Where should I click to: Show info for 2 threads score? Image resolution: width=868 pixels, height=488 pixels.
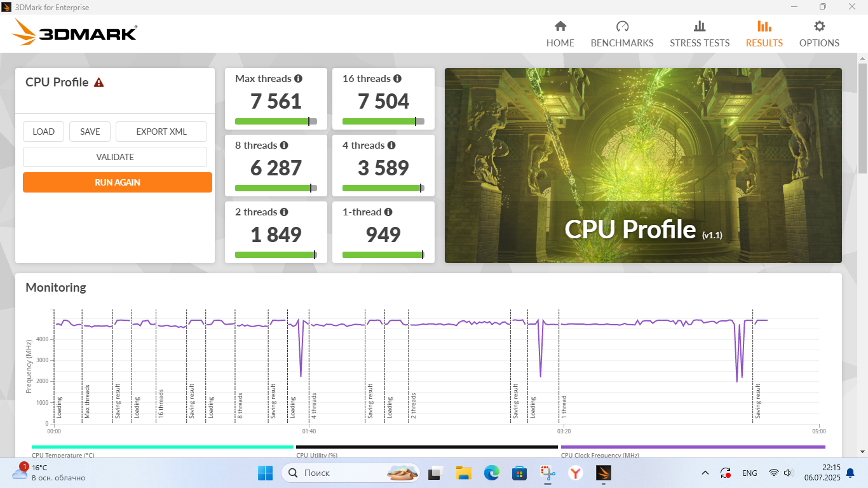pyautogui.click(x=284, y=212)
